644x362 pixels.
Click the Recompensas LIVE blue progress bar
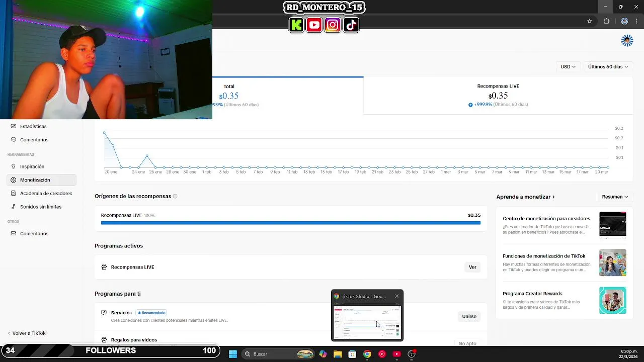click(x=290, y=223)
